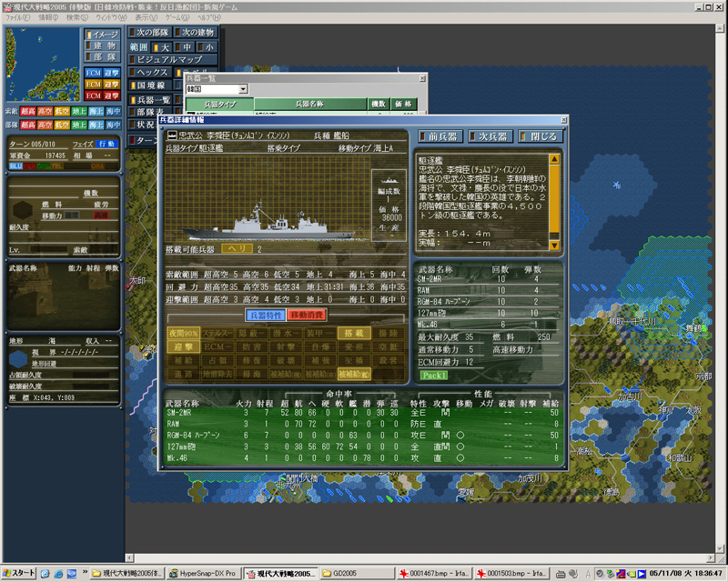Open ファイル(F) menu
Screen dimensions: 728x582
[x=18, y=17]
